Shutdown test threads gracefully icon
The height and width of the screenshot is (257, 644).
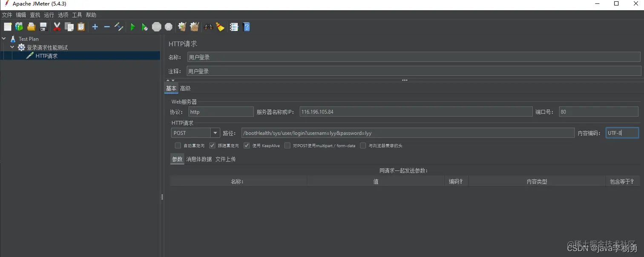(x=169, y=27)
